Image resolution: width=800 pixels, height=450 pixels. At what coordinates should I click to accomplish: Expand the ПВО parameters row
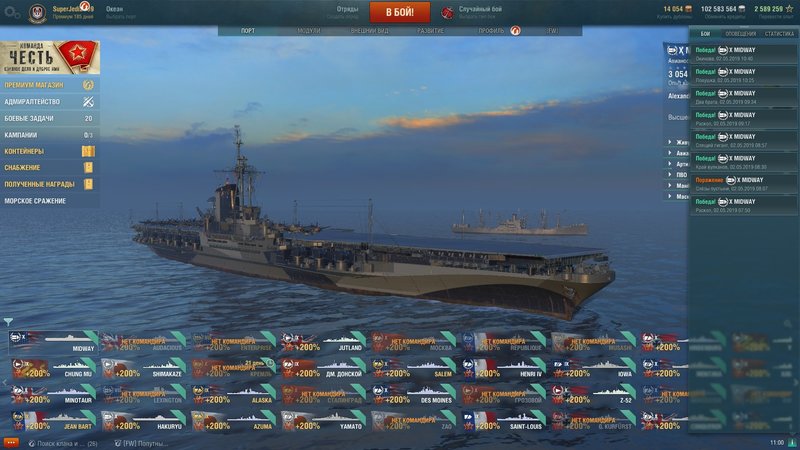(x=678, y=174)
